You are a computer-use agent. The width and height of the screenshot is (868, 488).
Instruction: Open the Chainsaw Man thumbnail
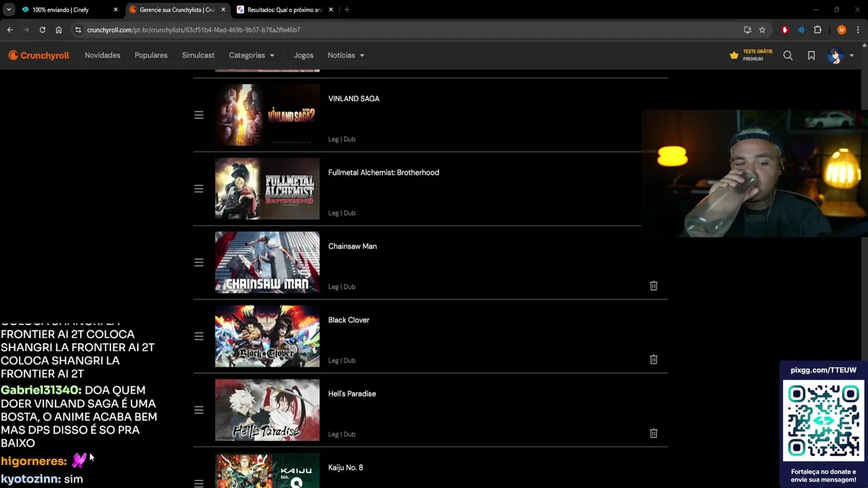click(267, 262)
